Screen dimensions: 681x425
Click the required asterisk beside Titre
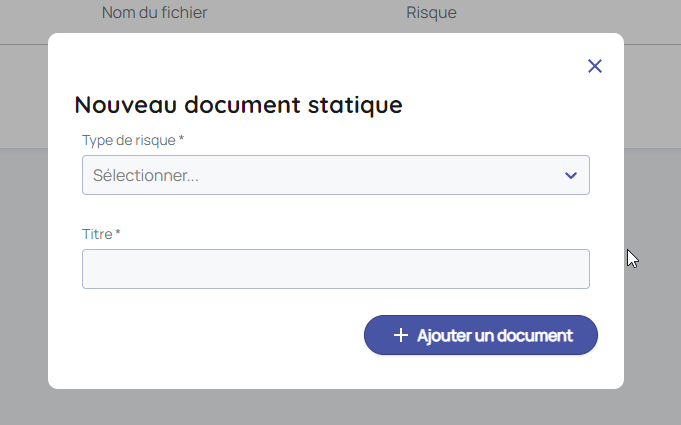click(118, 233)
